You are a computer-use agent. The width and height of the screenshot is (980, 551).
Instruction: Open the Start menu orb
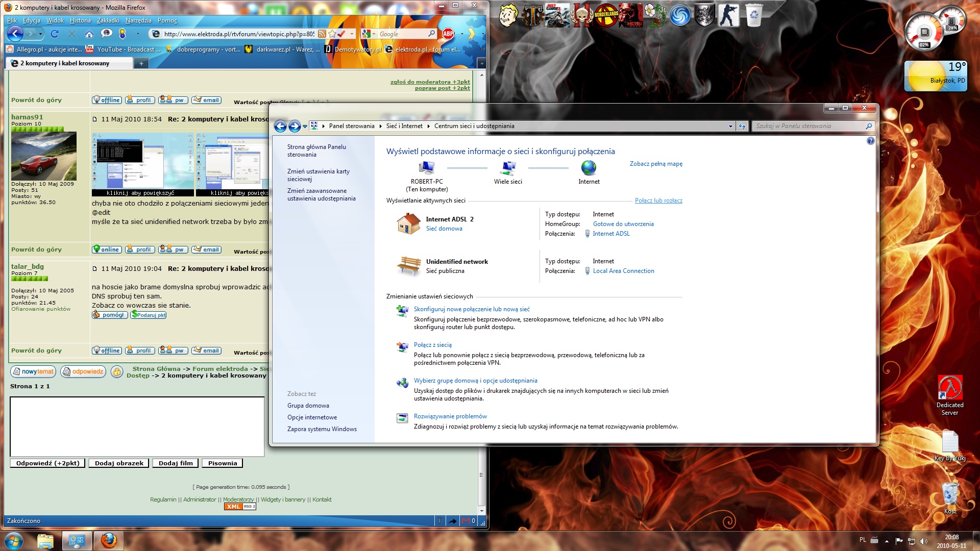pos(14,541)
